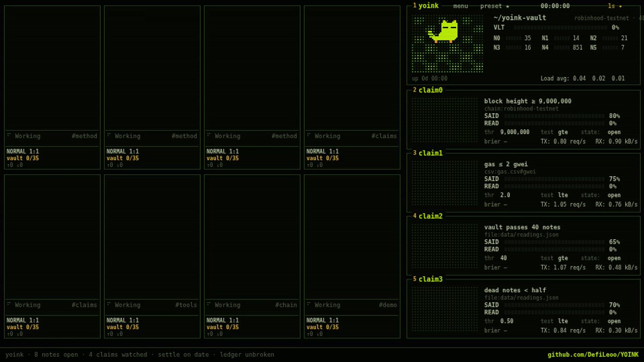Click the "gas ≤ 2 gwei" claim heading

pyautogui.click(x=506, y=164)
